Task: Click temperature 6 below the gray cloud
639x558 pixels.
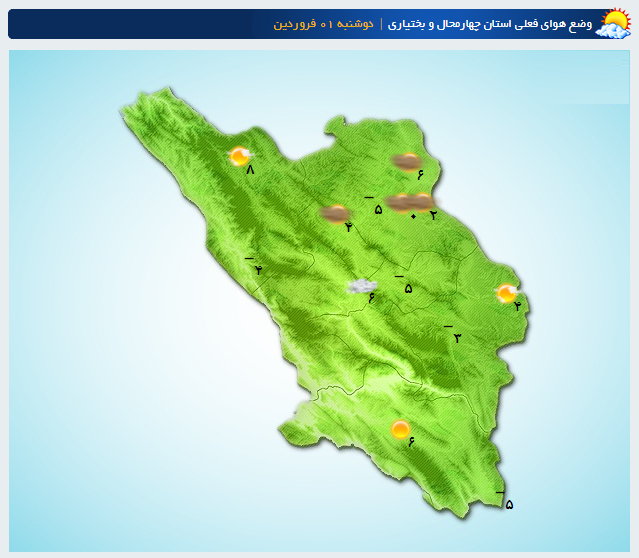Action: pos(370,298)
